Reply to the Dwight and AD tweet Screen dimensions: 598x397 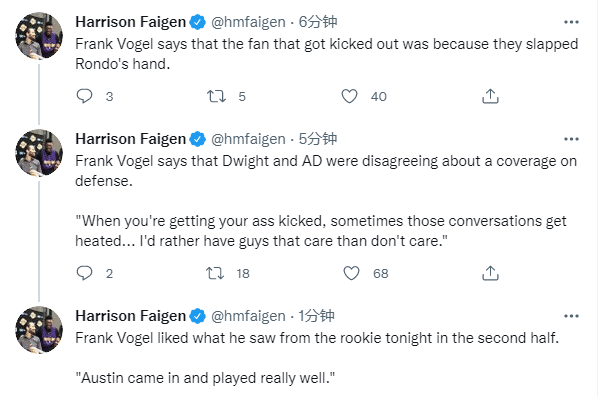coord(84,273)
